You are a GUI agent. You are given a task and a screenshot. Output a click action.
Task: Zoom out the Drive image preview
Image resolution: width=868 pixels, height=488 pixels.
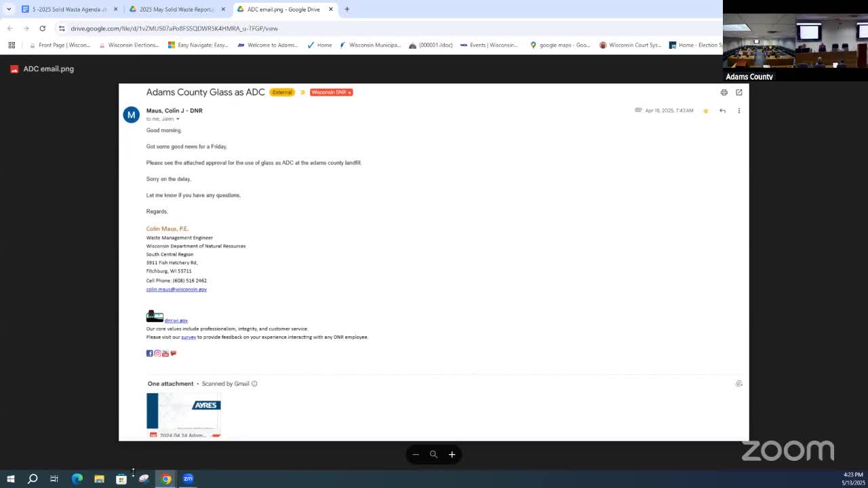tap(416, 455)
